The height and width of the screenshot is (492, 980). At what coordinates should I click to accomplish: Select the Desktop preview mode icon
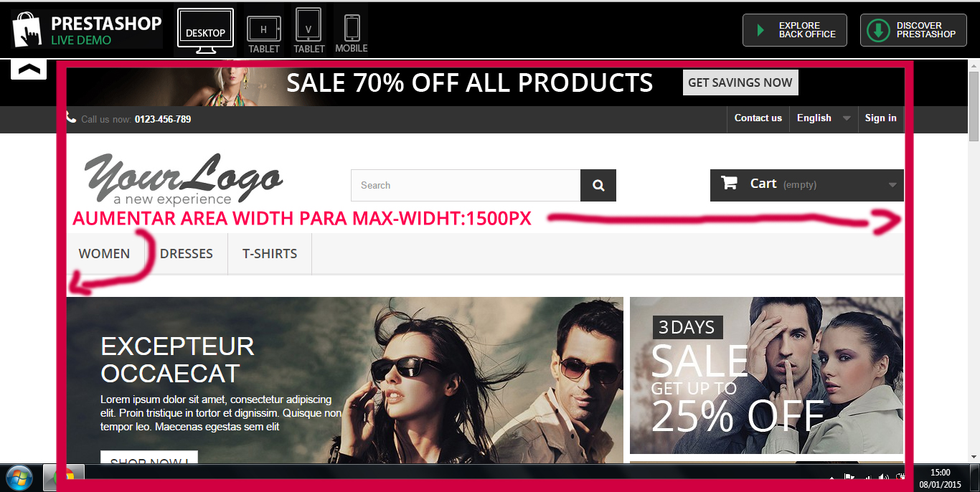click(x=205, y=32)
